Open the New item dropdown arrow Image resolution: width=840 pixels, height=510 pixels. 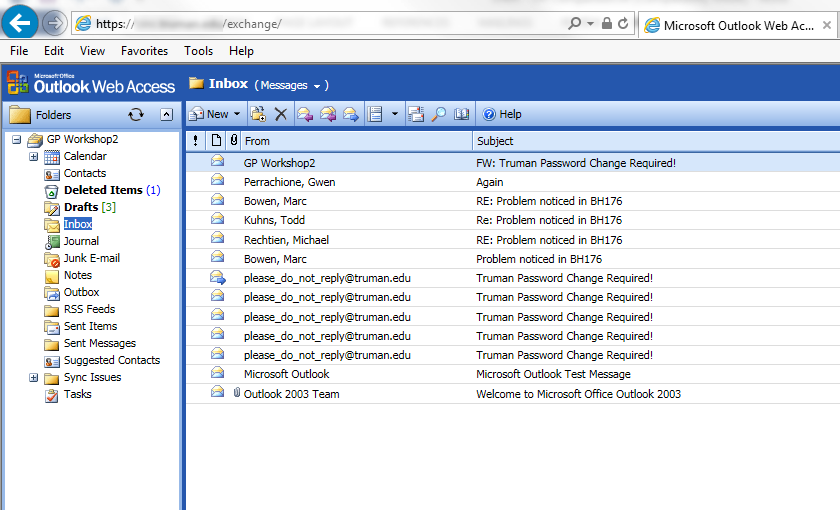click(237, 114)
